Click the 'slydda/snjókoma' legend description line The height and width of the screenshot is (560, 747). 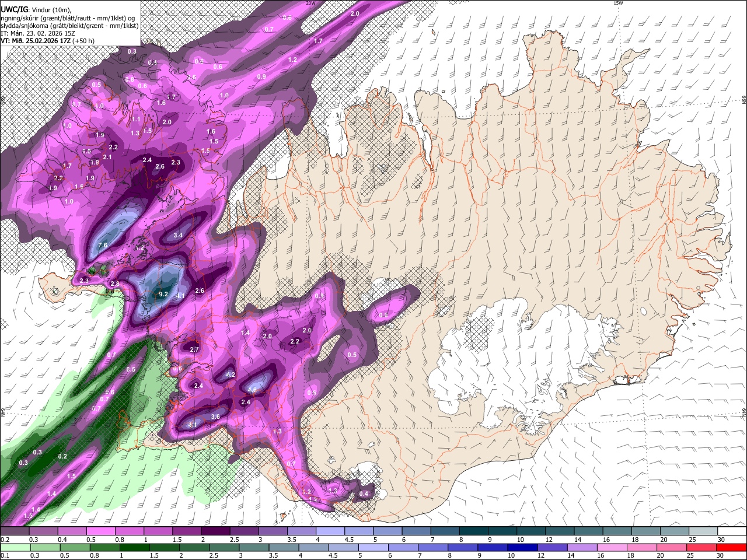point(69,26)
